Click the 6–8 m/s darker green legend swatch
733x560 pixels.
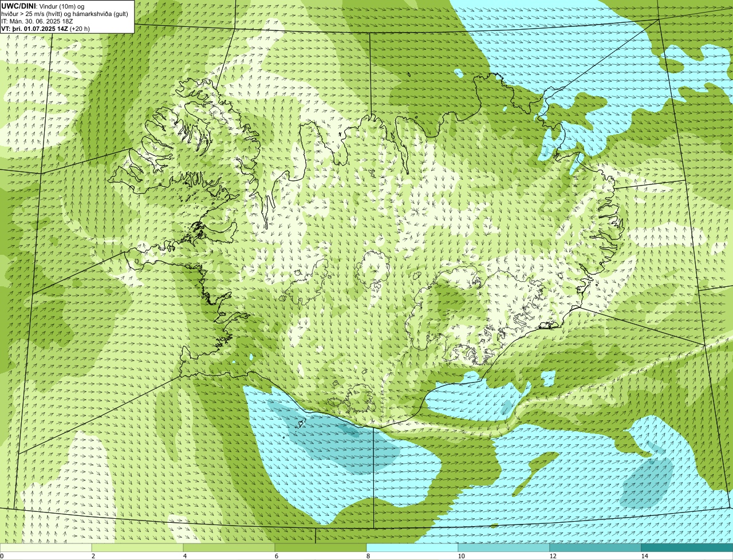(x=321, y=547)
